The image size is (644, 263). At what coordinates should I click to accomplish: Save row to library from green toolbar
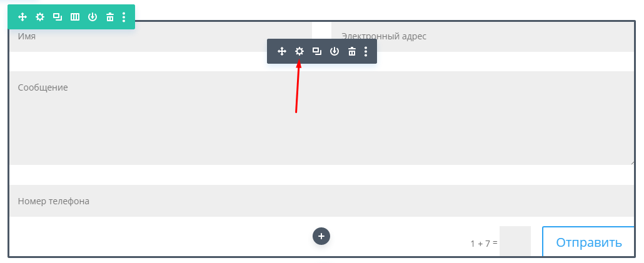pyautogui.click(x=93, y=17)
